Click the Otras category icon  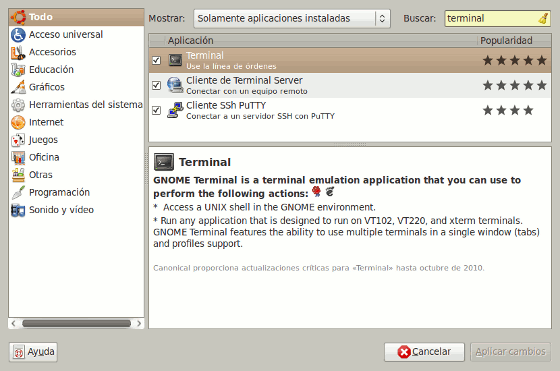pos(18,175)
